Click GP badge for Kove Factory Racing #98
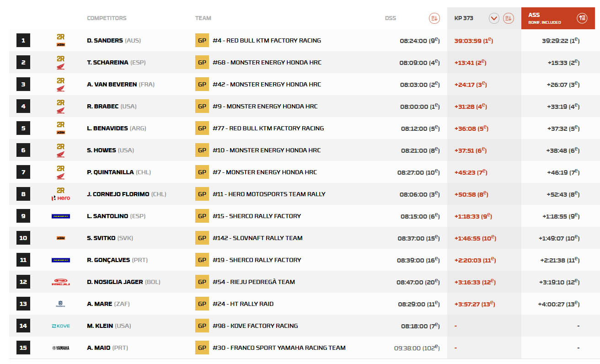Image resolution: width=600 pixels, height=364 pixels. (x=202, y=326)
